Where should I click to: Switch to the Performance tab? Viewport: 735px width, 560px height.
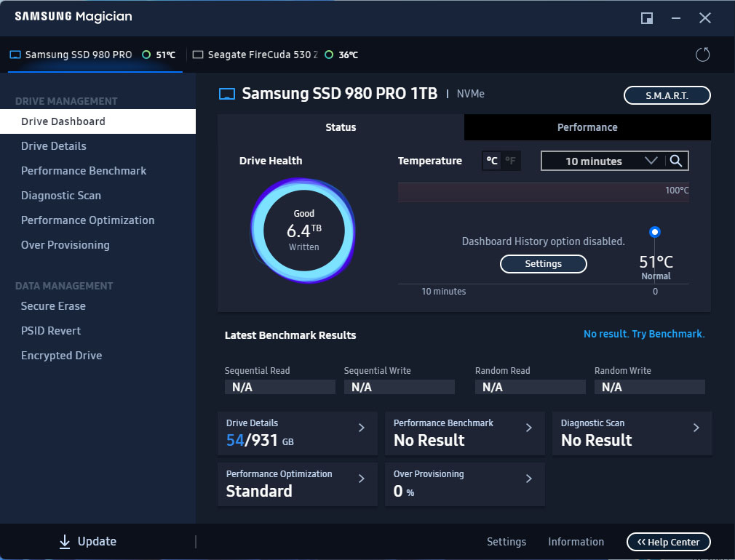coord(587,127)
